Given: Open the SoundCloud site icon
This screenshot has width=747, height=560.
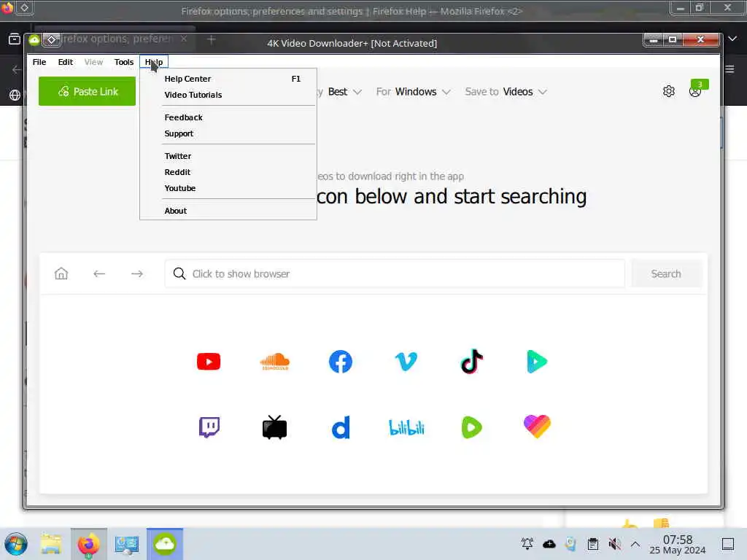Looking at the screenshot, I should pos(275,362).
